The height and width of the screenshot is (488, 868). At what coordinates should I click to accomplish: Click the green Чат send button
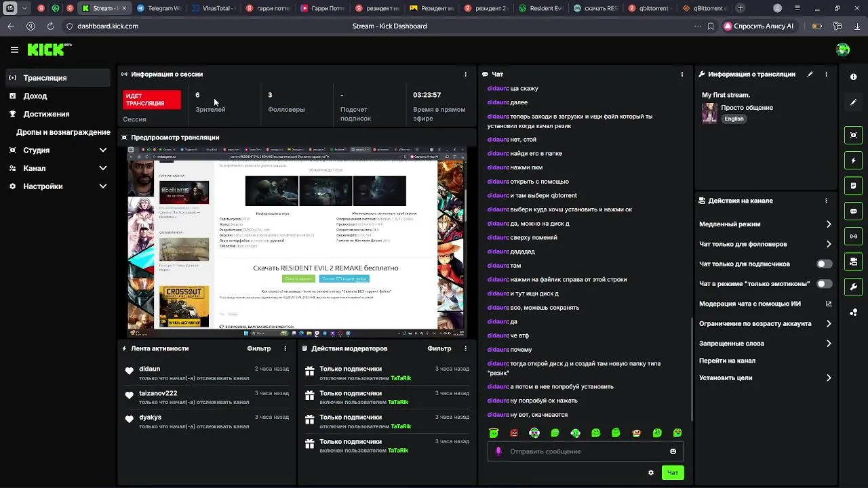[x=673, y=472]
